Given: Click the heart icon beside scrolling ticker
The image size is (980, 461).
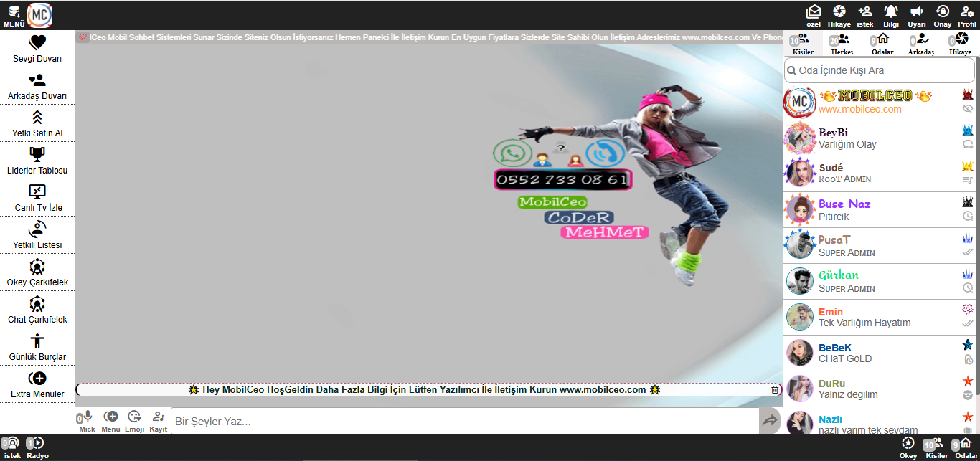Looking at the screenshot, I should pos(83,37).
